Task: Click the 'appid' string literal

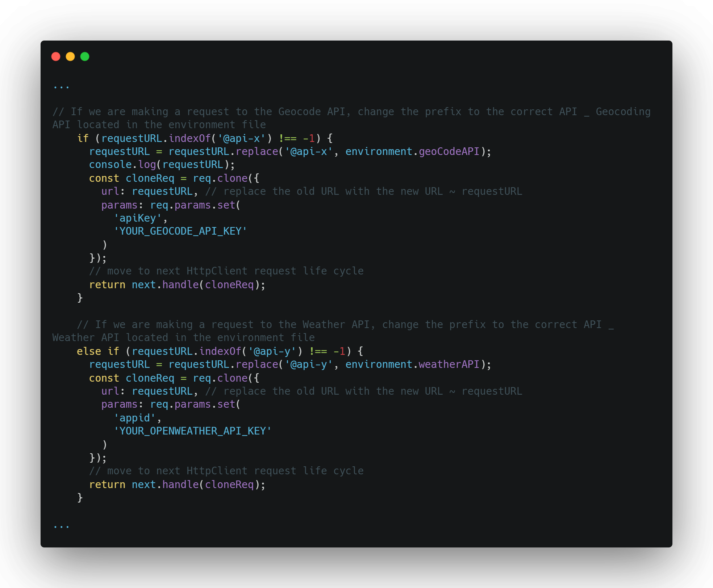Action: [x=135, y=418]
